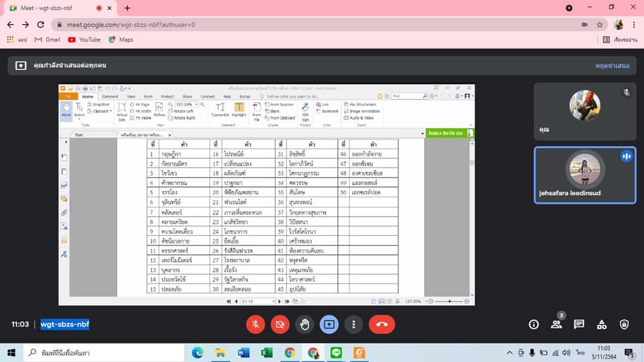The width and height of the screenshot is (644, 362).
Task: Unmute the microphone in Meet
Action: tap(256, 324)
